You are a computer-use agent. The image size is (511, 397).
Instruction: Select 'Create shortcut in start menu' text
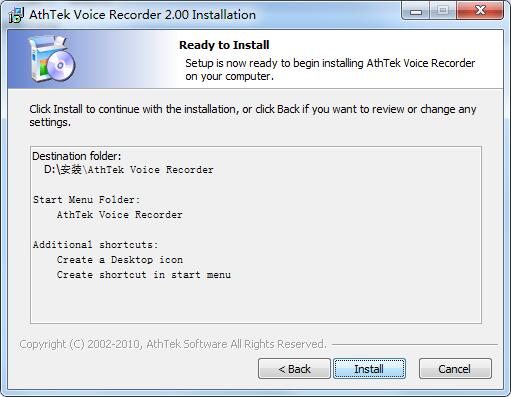click(144, 275)
